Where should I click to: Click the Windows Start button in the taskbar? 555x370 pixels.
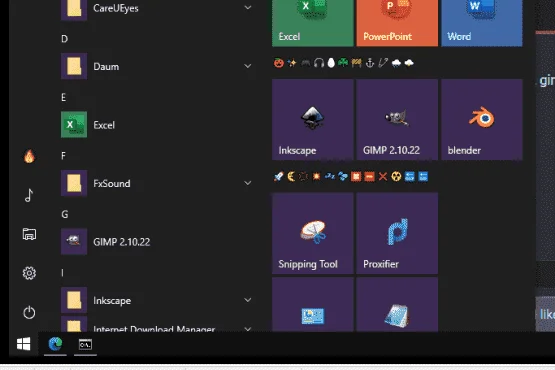point(23,344)
